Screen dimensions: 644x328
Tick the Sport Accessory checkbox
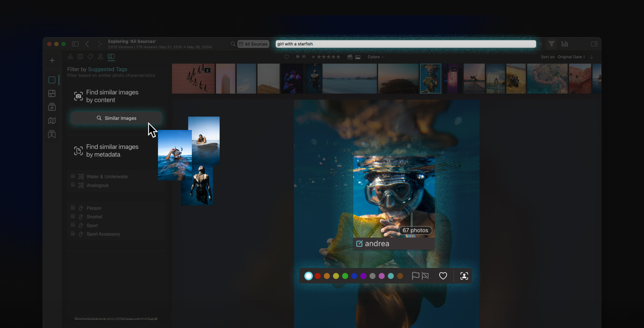[x=73, y=233]
